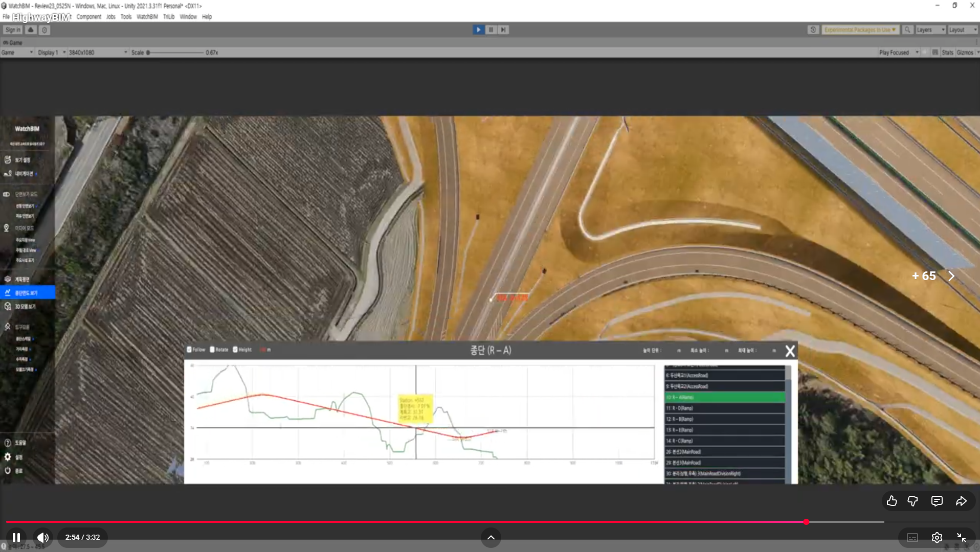The image size is (980, 552).
Task: Click the Sign in button
Action: pyautogui.click(x=13, y=30)
